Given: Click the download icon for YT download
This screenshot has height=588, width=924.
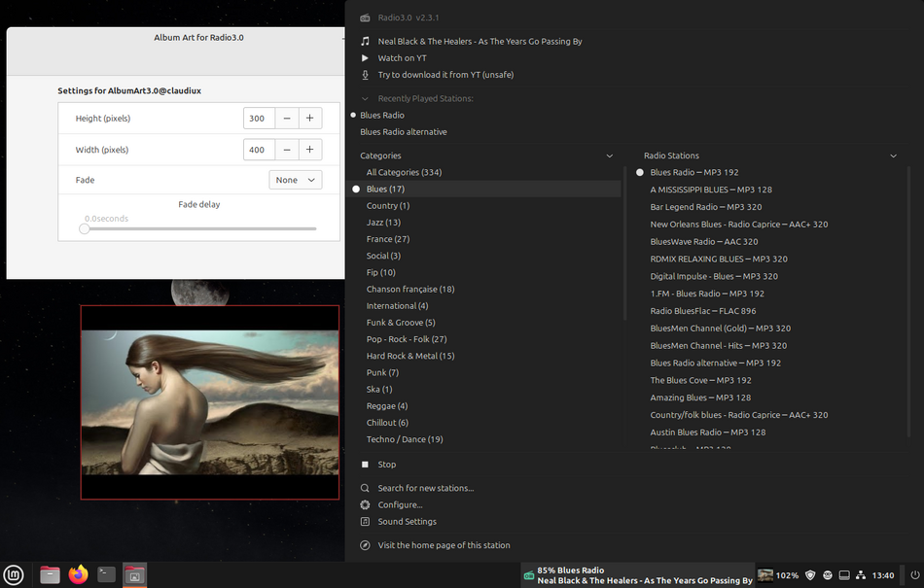Looking at the screenshot, I should tap(365, 75).
